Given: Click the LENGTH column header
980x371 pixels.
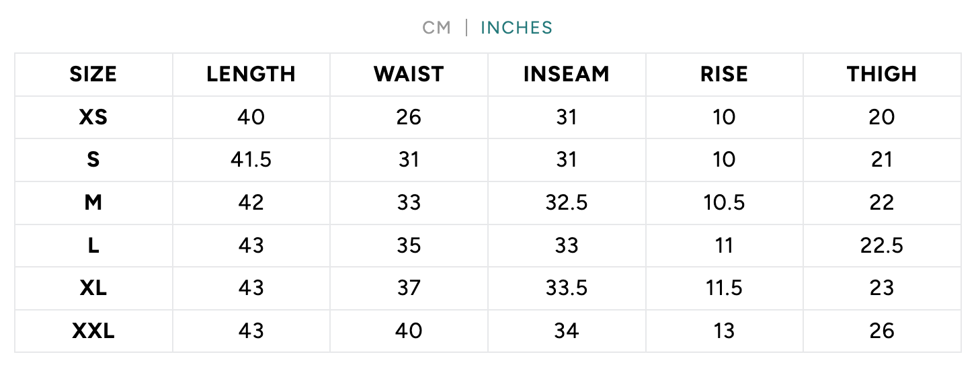Looking at the screenshot, I should 251,74.
